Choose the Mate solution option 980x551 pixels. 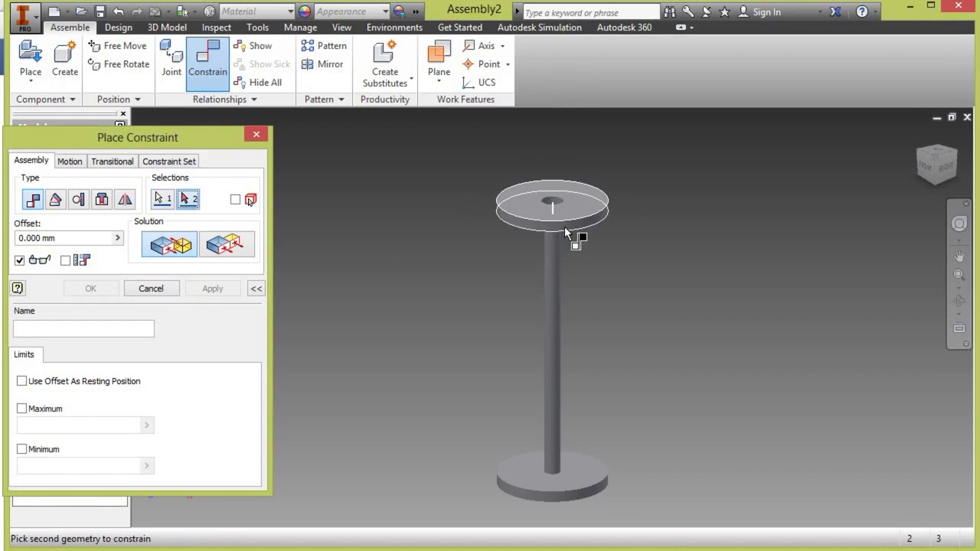coord(169,245)
